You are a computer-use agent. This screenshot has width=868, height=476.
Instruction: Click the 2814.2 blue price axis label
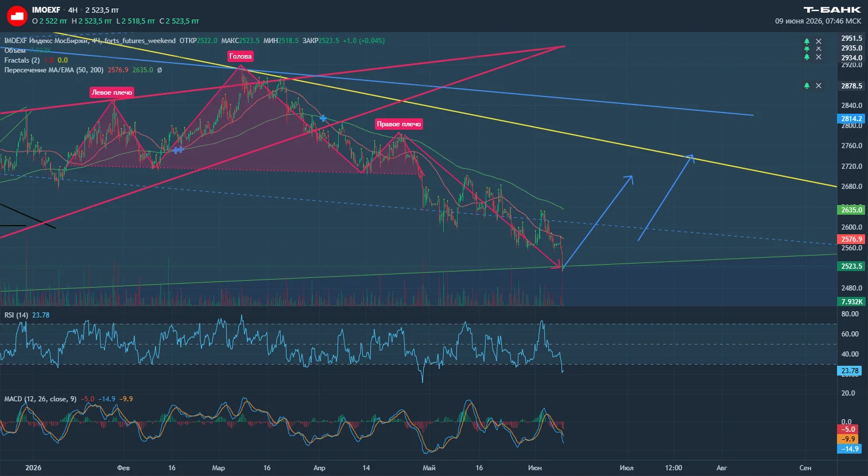click(851, 119)
